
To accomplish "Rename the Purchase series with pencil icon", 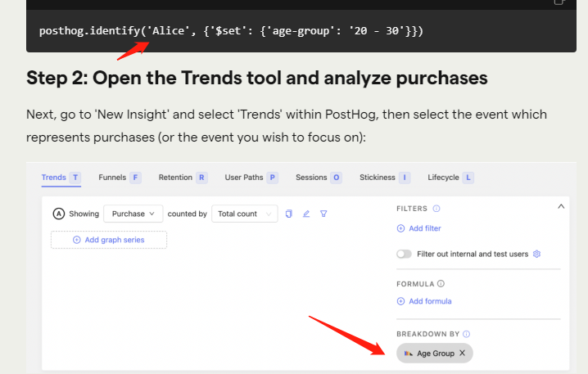I will [x=306, y=214].
